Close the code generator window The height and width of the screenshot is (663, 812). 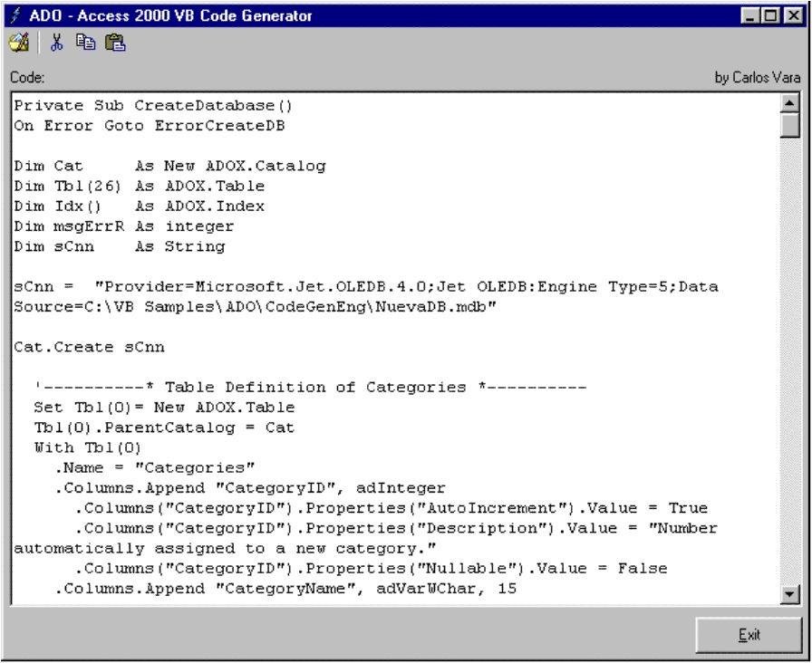793,15
